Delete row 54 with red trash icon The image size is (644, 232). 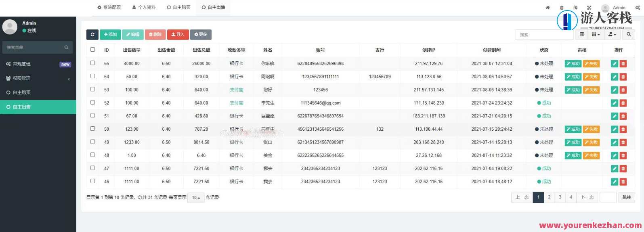click(x=623, y=77)
